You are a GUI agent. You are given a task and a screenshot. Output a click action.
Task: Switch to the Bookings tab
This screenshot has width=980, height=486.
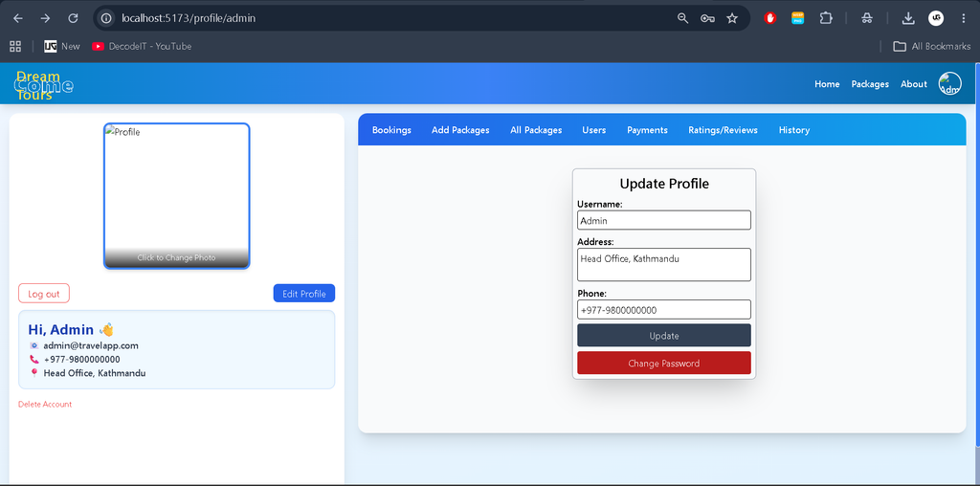391,130
